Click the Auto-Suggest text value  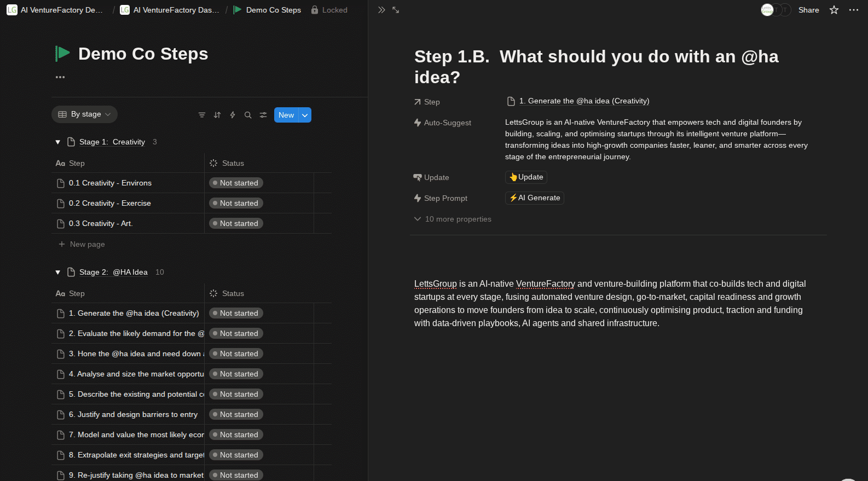[657, 140]
